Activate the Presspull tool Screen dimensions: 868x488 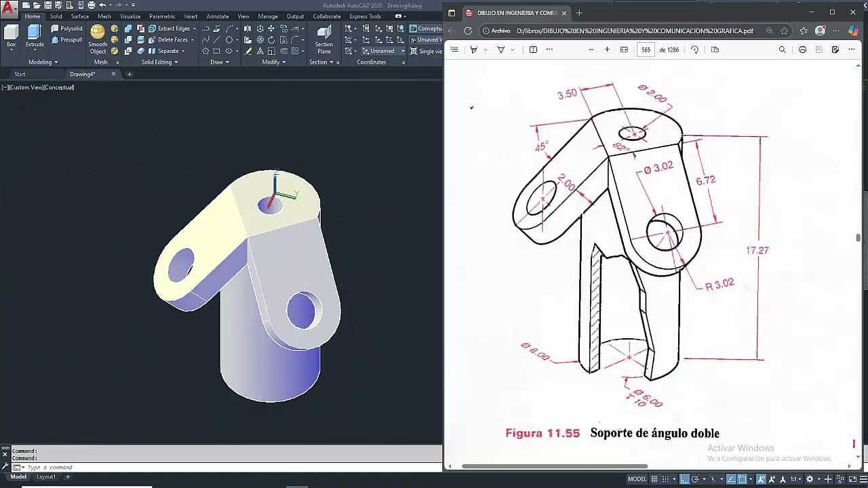coord(66,40)
